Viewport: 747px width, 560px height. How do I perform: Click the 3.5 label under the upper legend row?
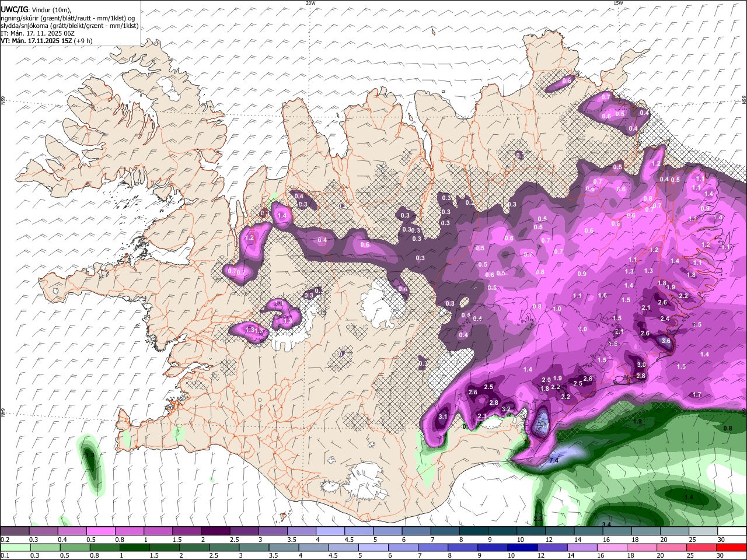click(x=292, y=540)
